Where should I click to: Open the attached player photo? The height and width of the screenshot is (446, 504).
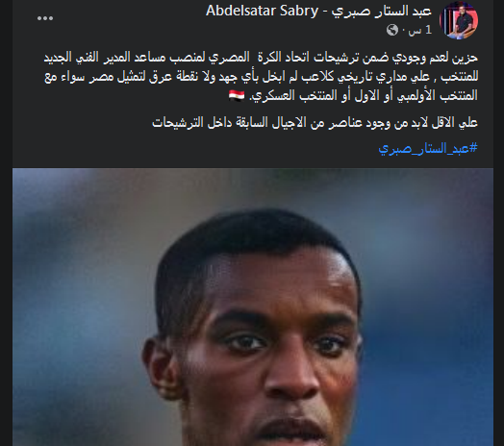[x=253, y=307]
